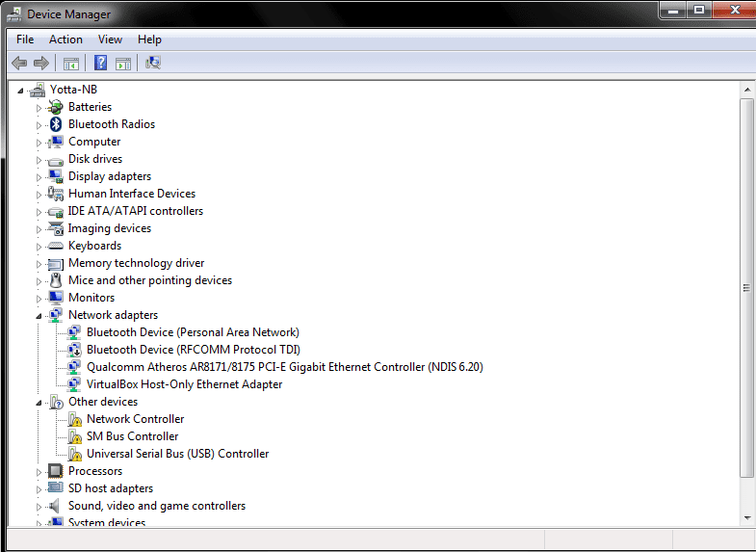Click the Device Manager title bar icon
Viewport: 756px width, 552px height.
coord(14,14)
